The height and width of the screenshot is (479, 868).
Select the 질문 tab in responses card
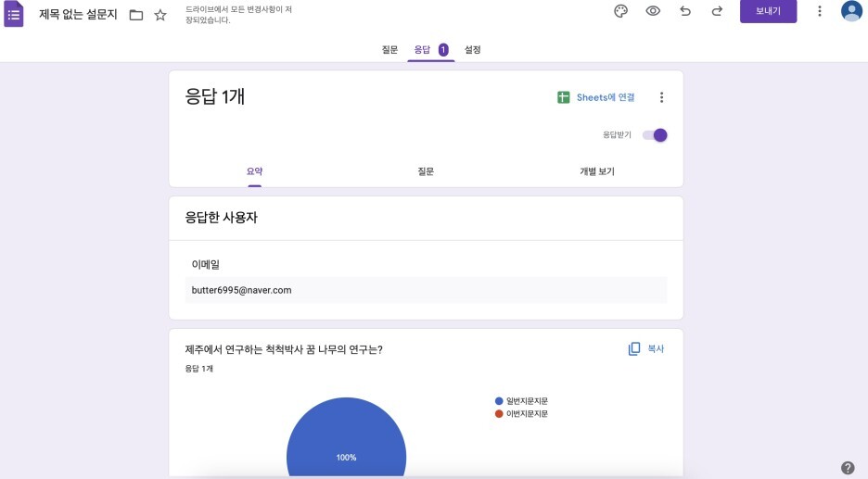(x=426, y=171)
